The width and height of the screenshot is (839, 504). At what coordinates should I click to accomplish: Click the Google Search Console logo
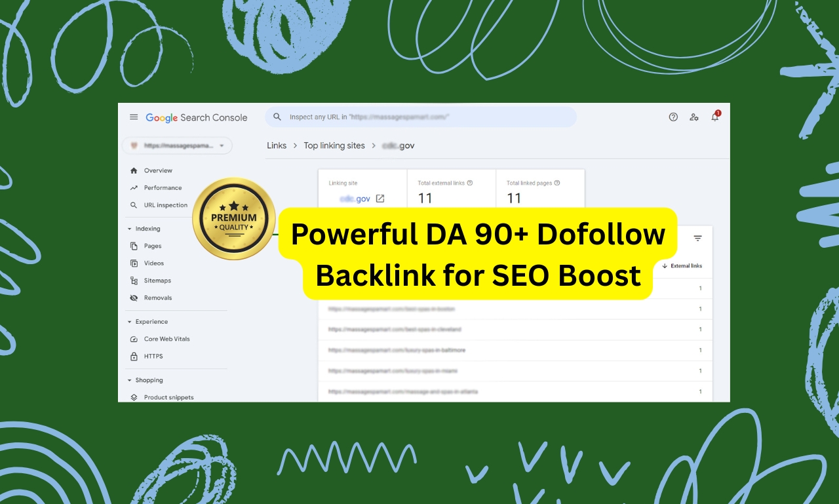(x=197, y=118)
